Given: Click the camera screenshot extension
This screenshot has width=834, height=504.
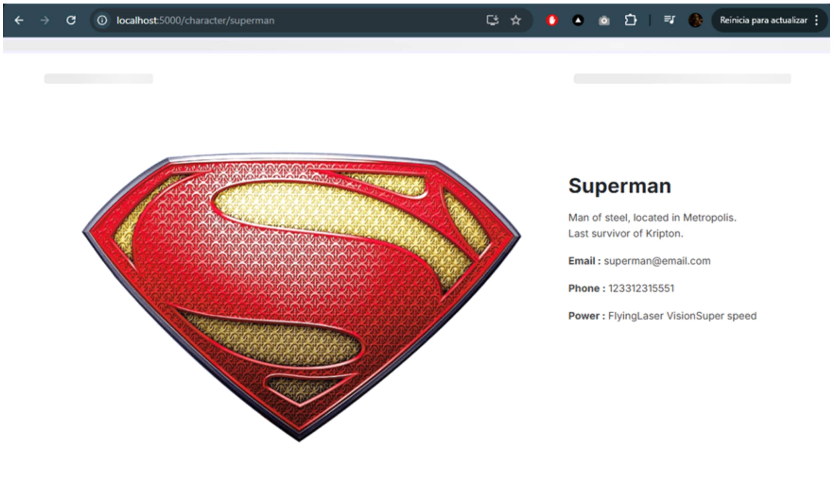Looking at the screenshot, I should (x=604, y=21).
